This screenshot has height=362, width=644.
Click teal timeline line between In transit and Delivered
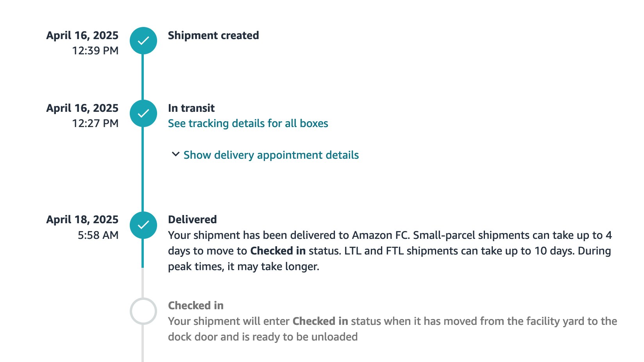143,169
